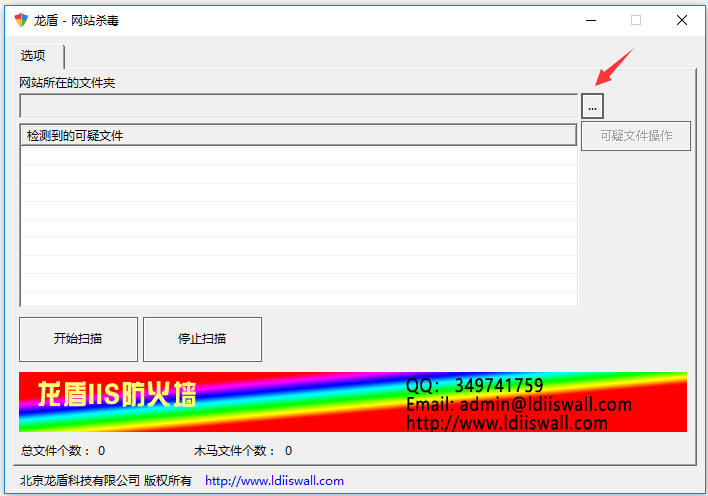Click the 北京龙盾科技有限公司 版权所有 text

click(106, 481)
